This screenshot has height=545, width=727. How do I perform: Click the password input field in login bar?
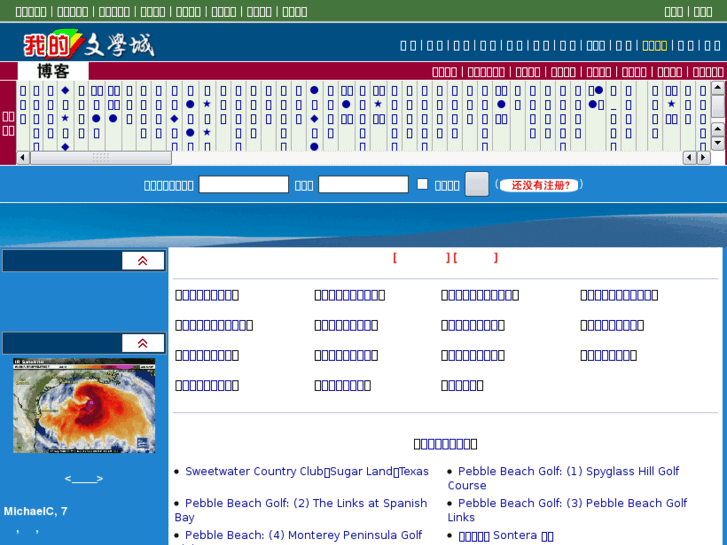363,185
